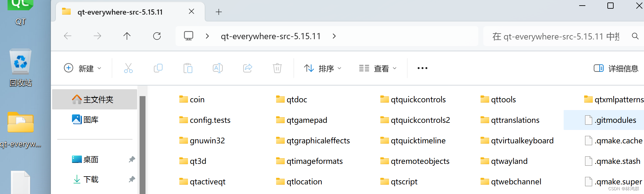Open the qtwayland folder
This screenshot has width=644, height=194.
(x=504, y=161)
